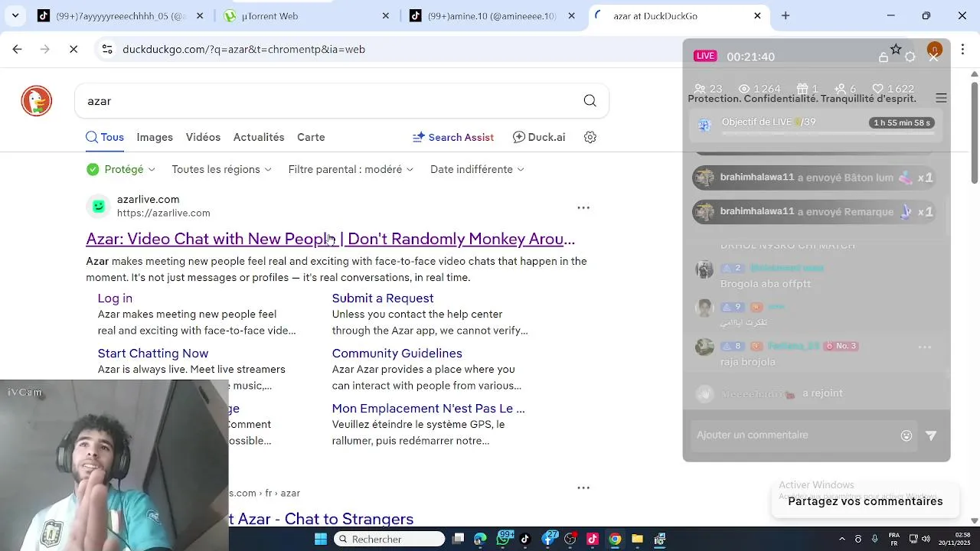Click new followers icon showing 6
Viewport: 980px width, 551px height.
[841, 89]
